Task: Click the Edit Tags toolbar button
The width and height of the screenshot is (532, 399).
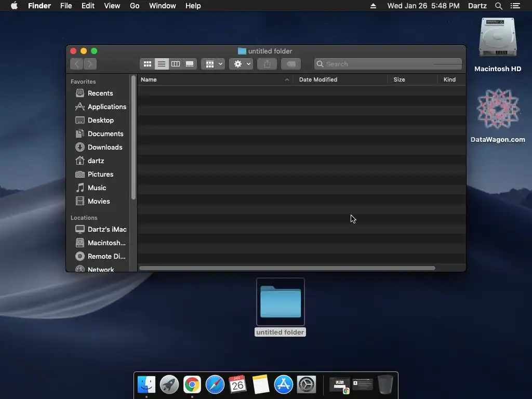Action: [x=291, y=64]
